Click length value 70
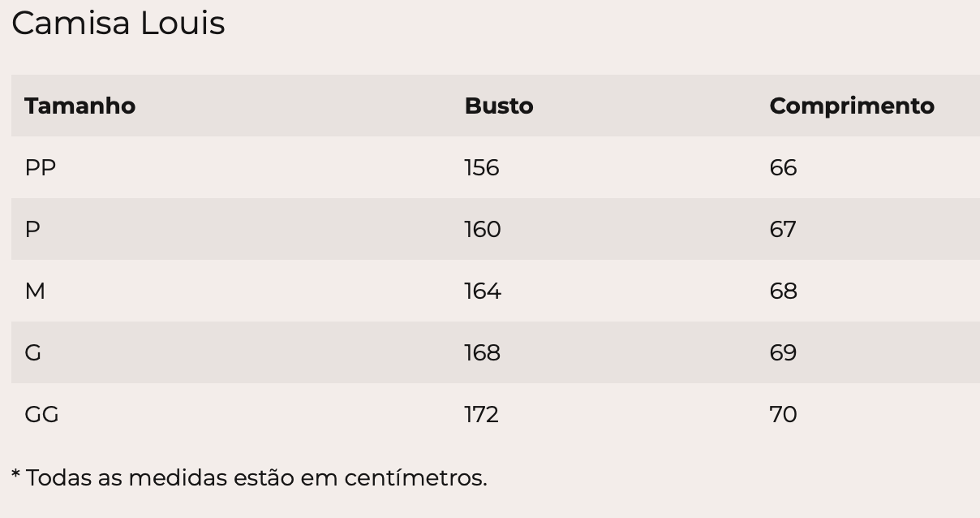Image resolution: width=980 pixels, height=518 pixels. pyautogui.click(x=784, y=414)
